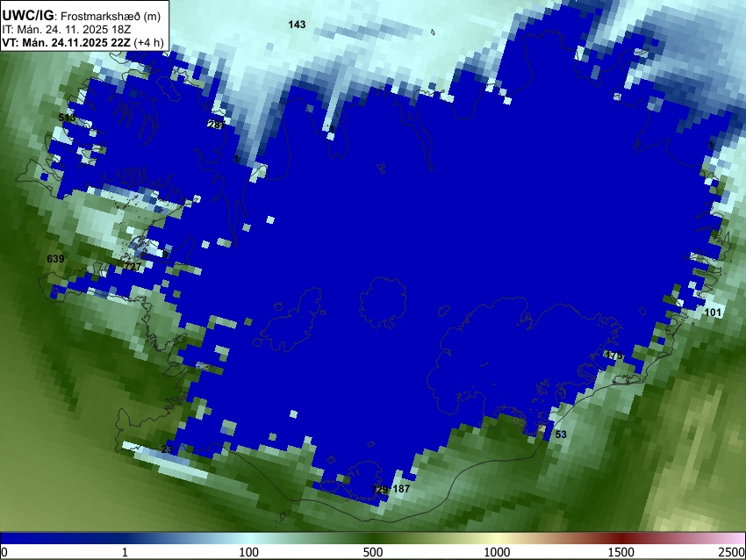Click the 287 value label
Image resolution: width=746 pixels, height=560 pixels.
pyautogui.click(x=217, y=125)
